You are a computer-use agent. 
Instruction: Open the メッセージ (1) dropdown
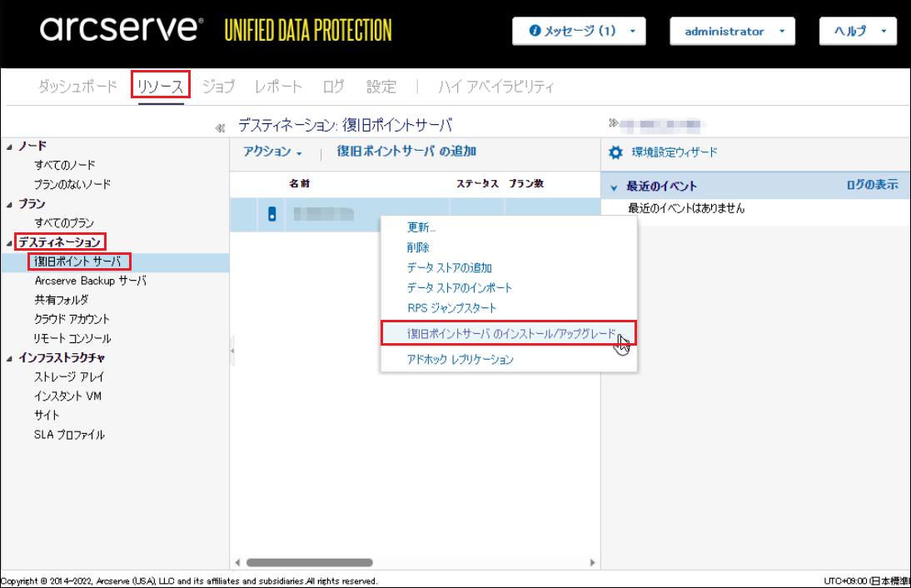(x=579, y=31)
